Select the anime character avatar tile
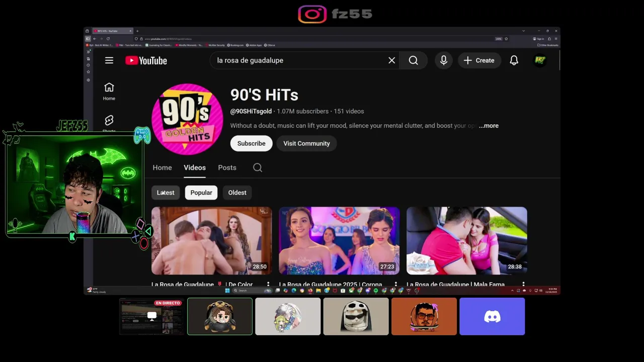This screenshot has height=362, width=644. [288, 316]
